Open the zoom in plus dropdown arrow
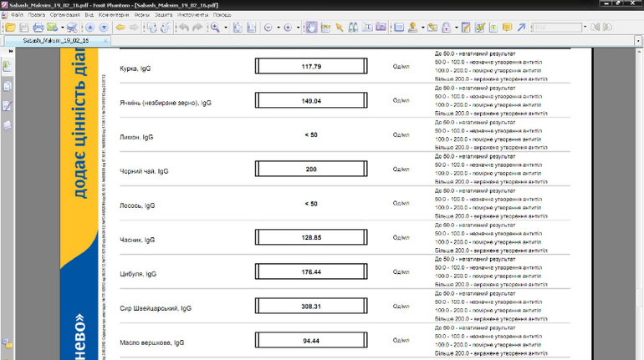The width and height of the screenshot is (644, 360). tap(298, 28)
